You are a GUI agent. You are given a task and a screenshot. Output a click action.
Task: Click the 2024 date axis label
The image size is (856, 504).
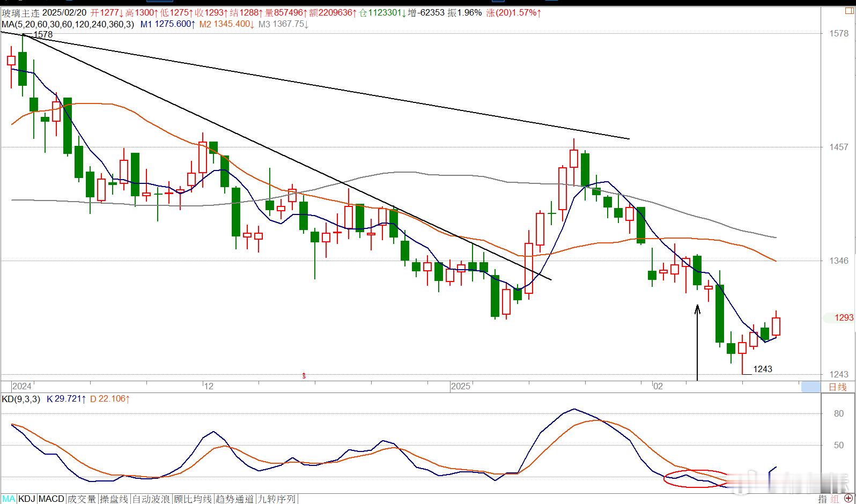(x=22, y=386)
